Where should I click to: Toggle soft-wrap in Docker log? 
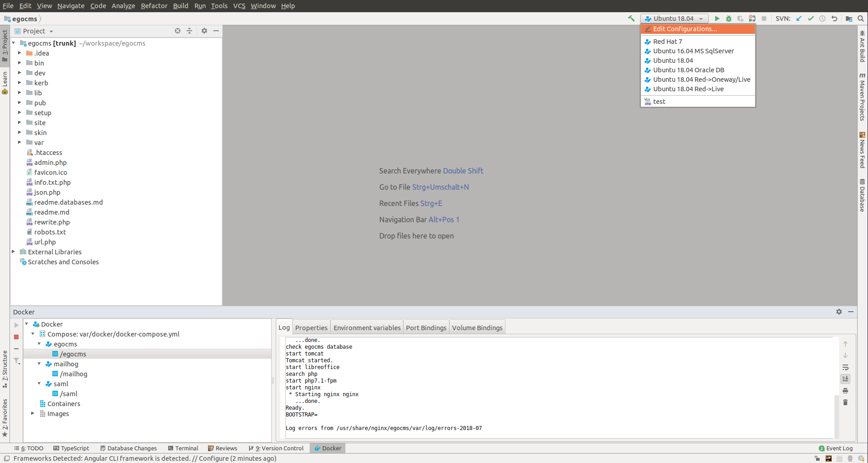click(845, 367)
